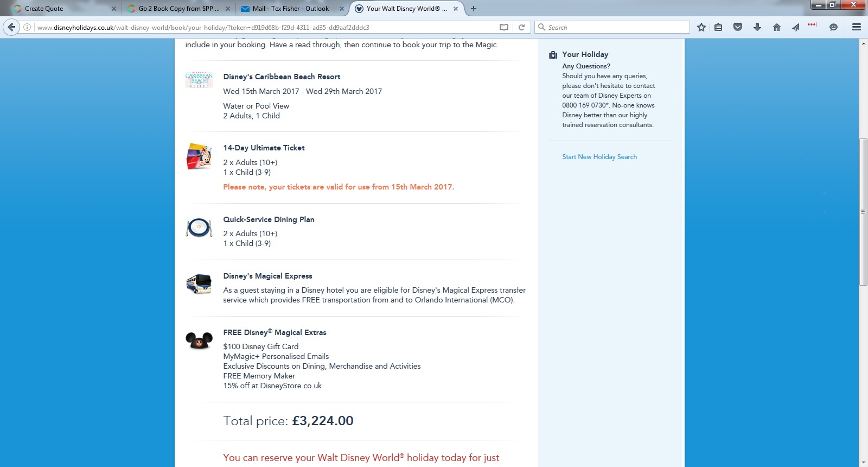This screenshot has width=868, height=467.
Task: Click the Quick-Service Dining Plan plate icon
Action: 199,228
